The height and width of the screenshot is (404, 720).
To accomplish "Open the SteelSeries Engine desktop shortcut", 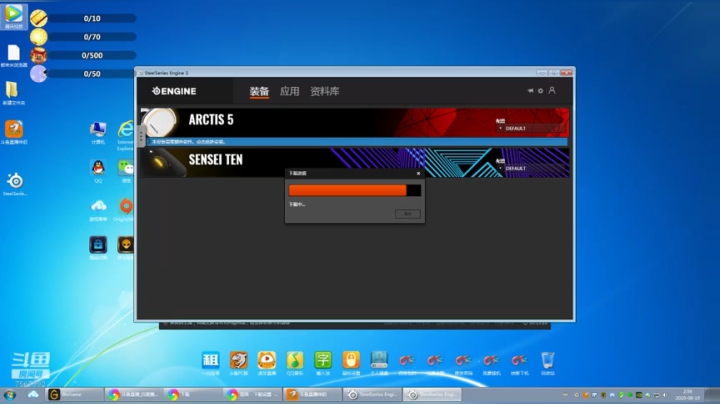I will coord(15,185).
